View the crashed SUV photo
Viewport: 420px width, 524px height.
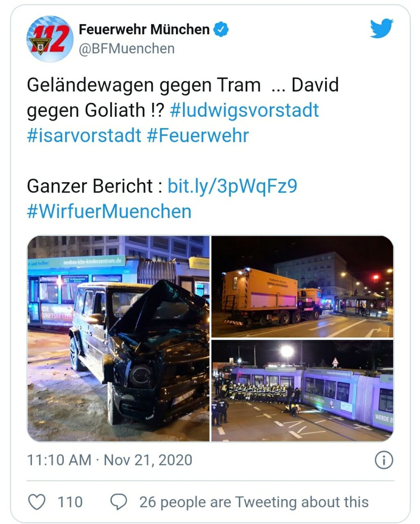[118, 339]
